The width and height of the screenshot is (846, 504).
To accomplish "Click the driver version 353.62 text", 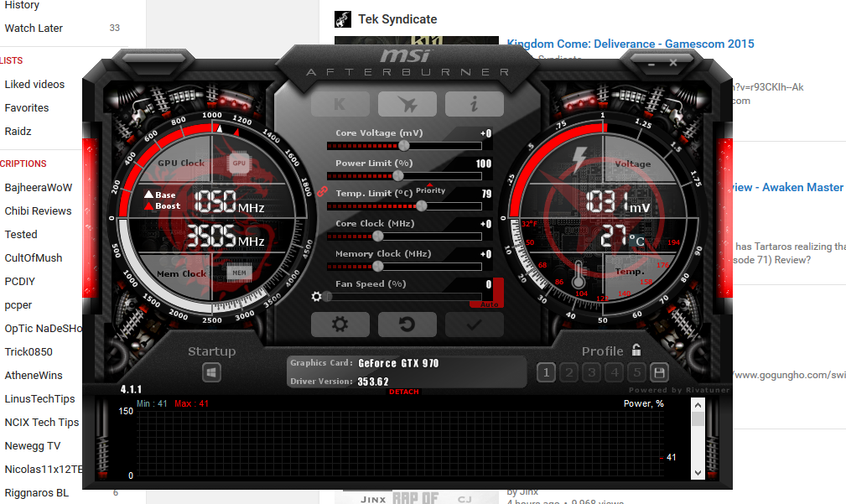I will [x=373, y=382].
